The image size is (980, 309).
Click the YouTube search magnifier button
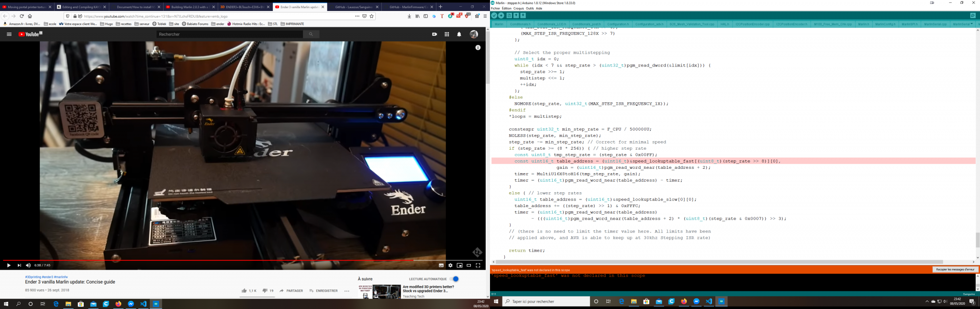pyautogui.click(x=311, y=34)
